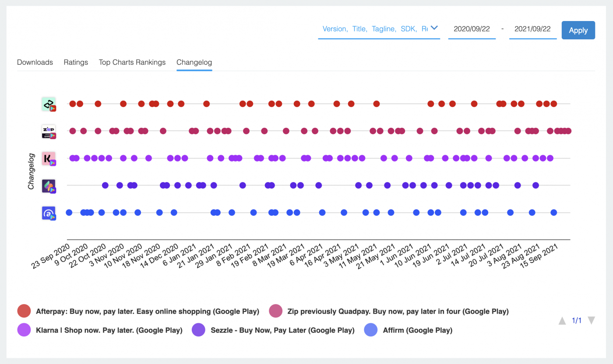
Task: Click the down arrow next to 1/1
Action: click(591, 320)
